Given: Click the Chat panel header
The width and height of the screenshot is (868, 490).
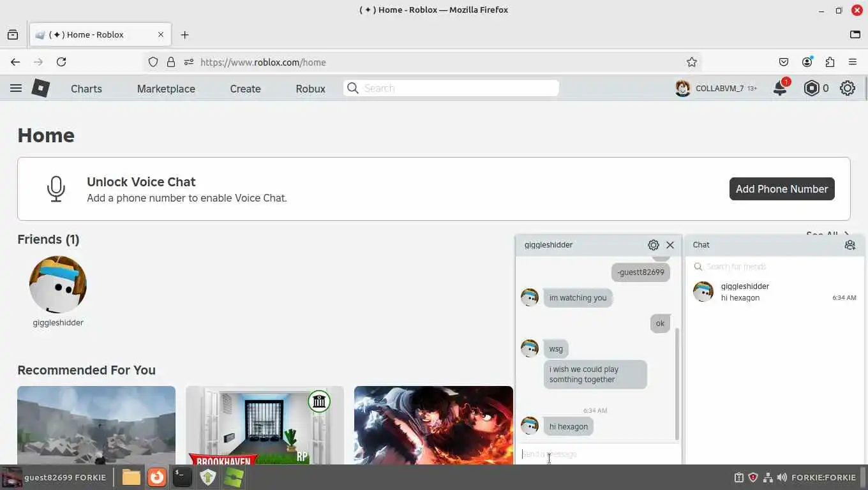Looking at the screenshot, I should coord(775,245).
